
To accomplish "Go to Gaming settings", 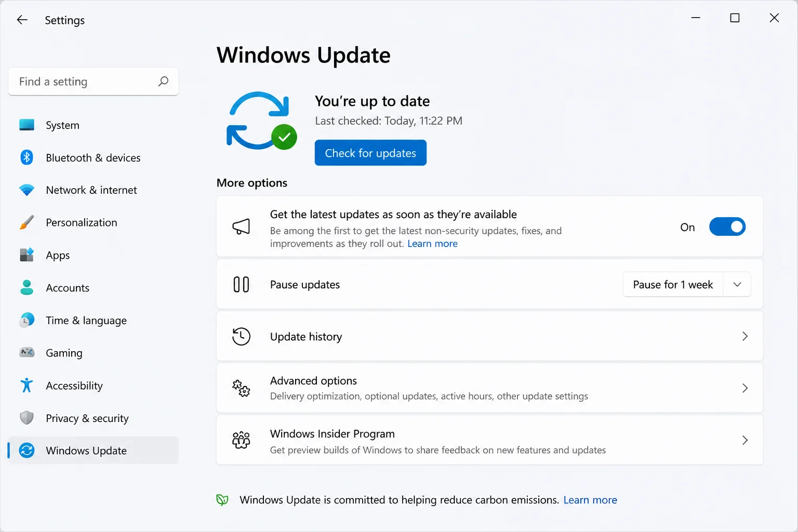I will (94, 353).
